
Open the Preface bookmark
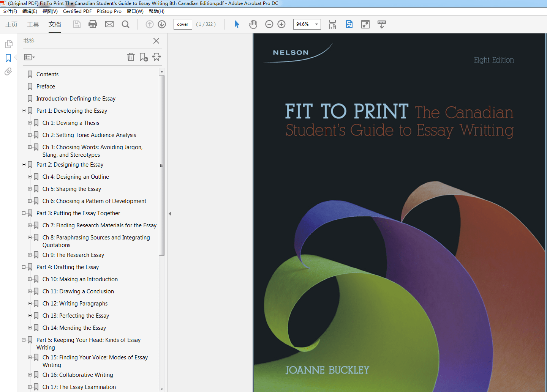46,87
